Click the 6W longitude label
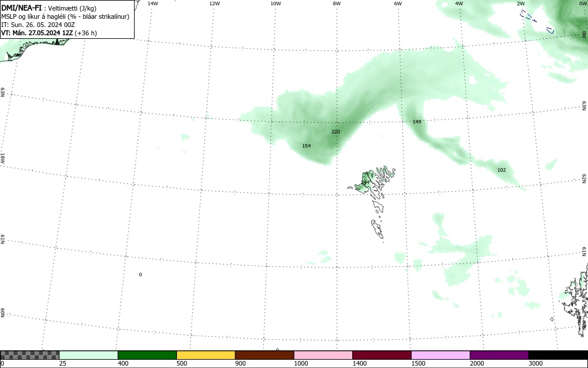 click(x=398, y=4)
